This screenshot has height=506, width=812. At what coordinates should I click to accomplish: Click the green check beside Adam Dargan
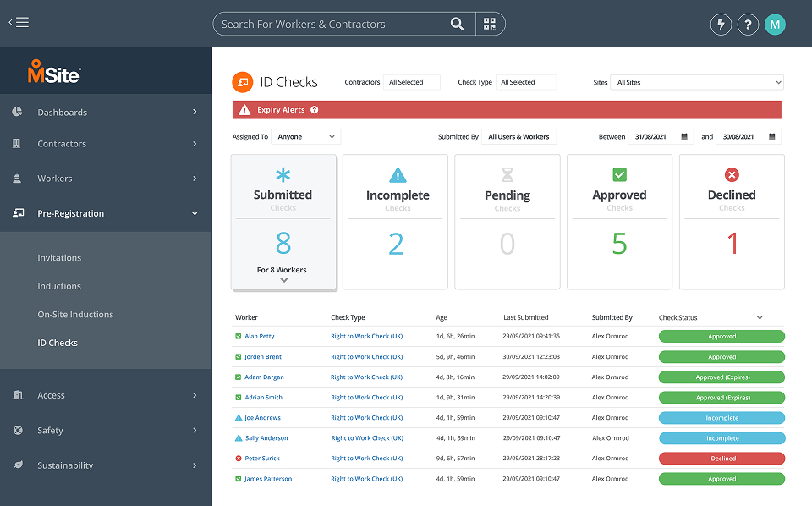click(239, 377)
